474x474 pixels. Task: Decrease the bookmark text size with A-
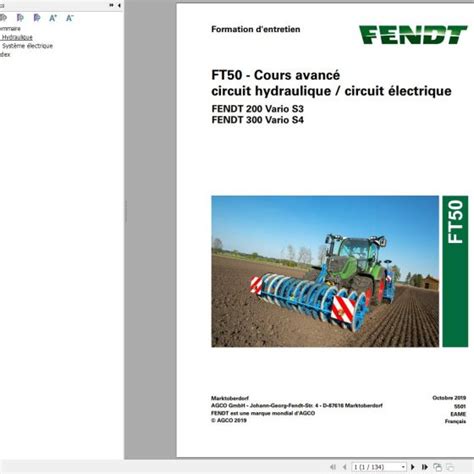(x=69, y=18)
